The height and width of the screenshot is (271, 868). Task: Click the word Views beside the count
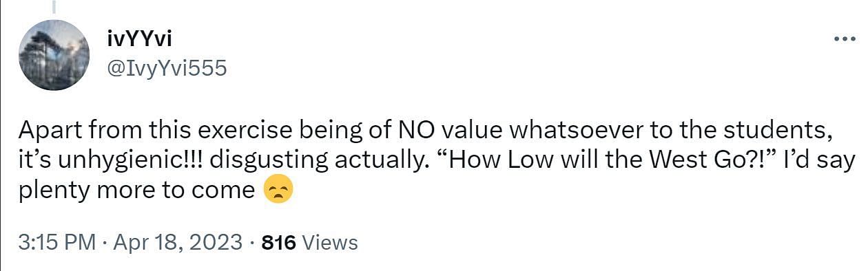tap(331, 242)
